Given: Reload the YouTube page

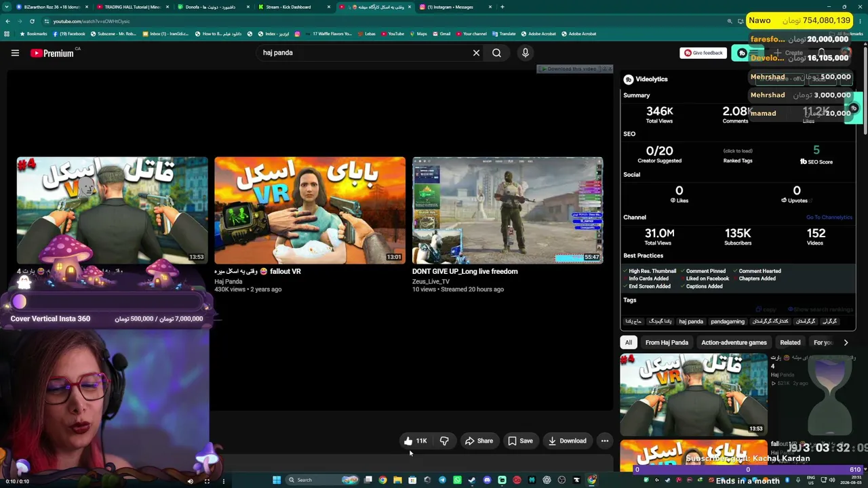Looking at the screenshot, I should (x=32, y=21).
